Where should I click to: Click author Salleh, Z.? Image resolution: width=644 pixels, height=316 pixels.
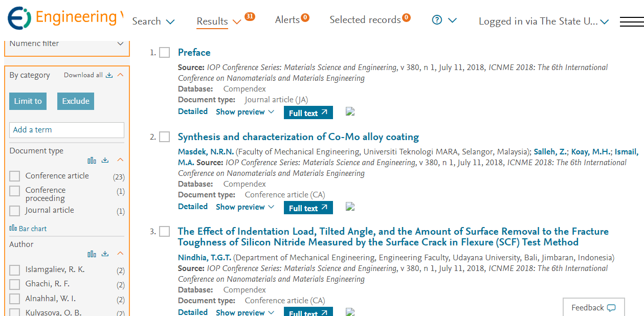click(550, 151)
